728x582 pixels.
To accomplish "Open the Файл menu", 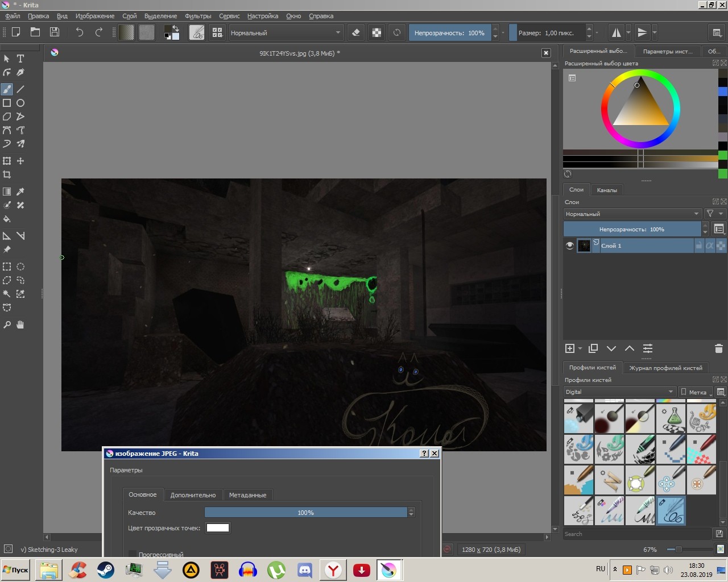I will [13, 16].
